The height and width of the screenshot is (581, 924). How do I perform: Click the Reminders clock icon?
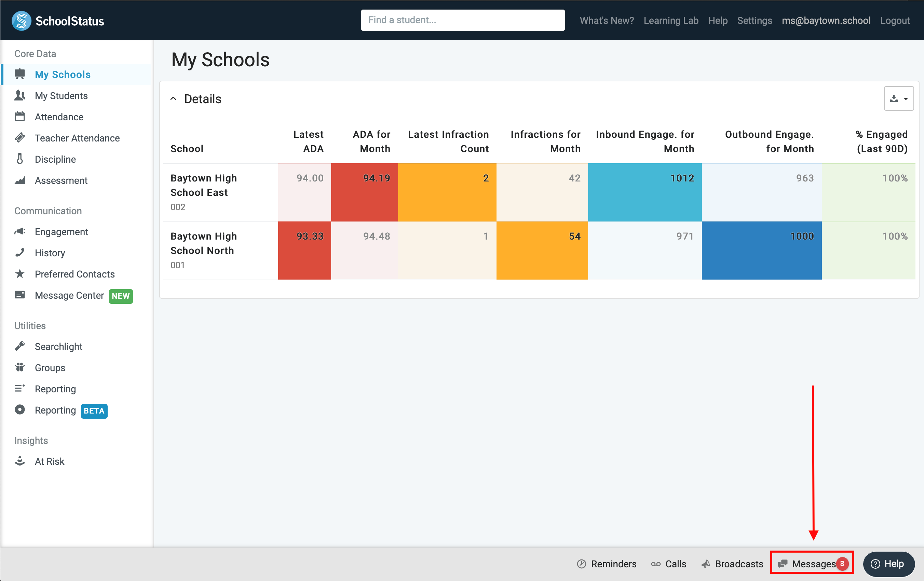coord(582,564)
